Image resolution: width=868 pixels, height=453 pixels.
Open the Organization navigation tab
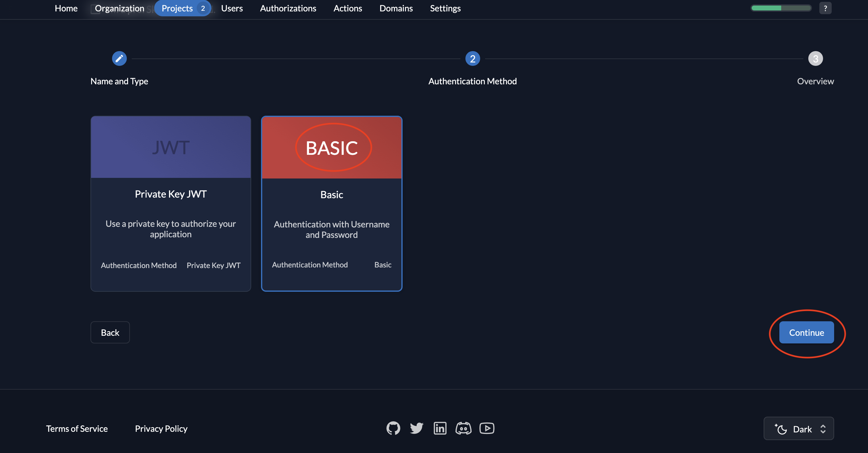119,8
